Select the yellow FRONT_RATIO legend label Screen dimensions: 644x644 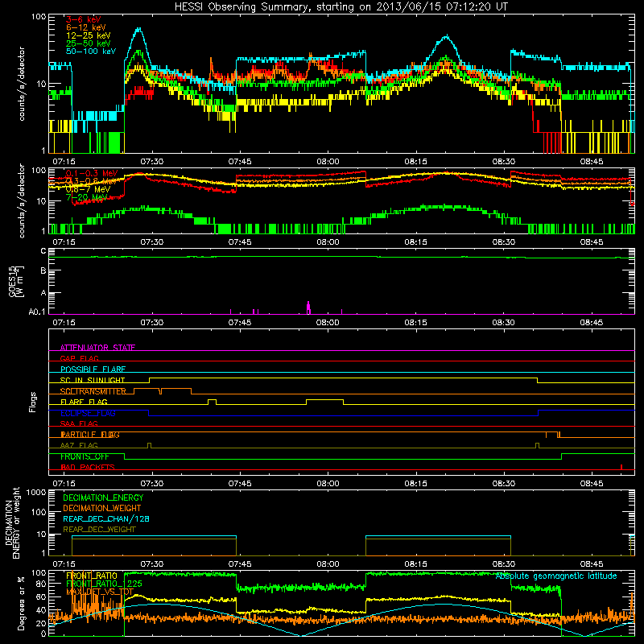pyautogui.click(x=92, y=576)
